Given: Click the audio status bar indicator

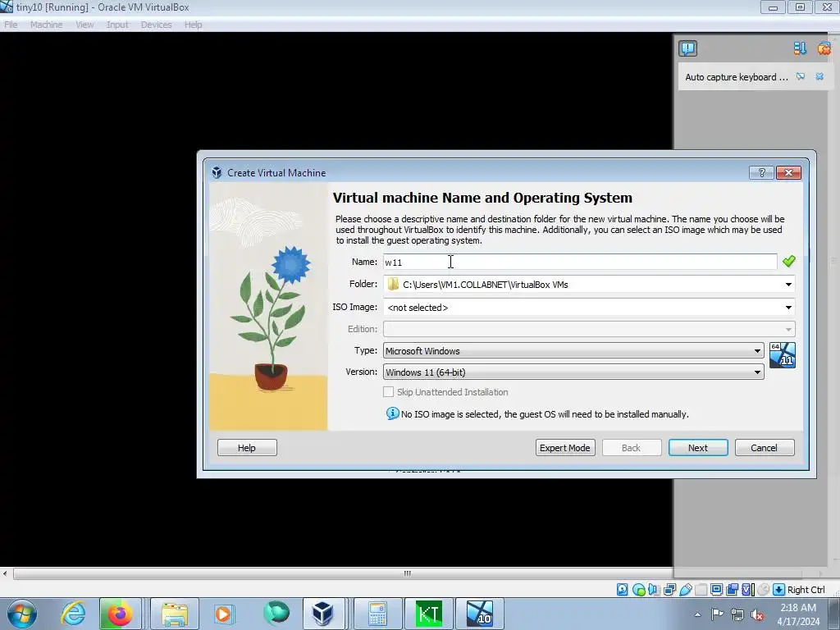Looking at the screenshot, I should 654,589.
